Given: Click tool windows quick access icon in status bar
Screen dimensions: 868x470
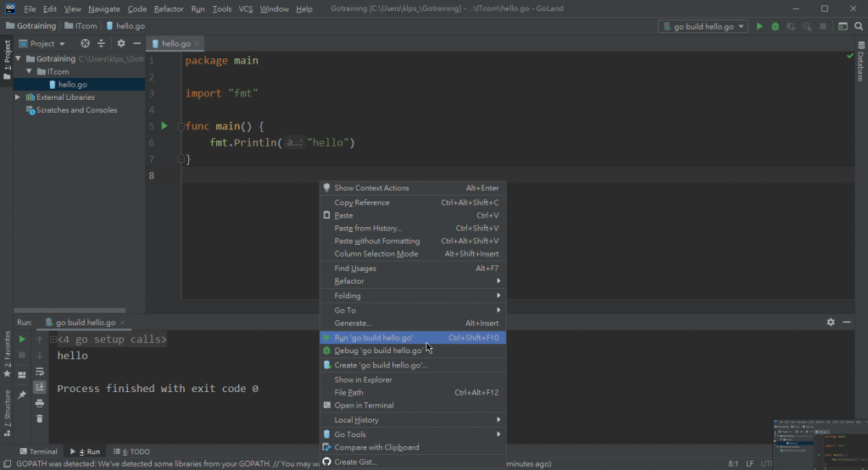Looking at the screenshot, I should [x=7, y=464].
